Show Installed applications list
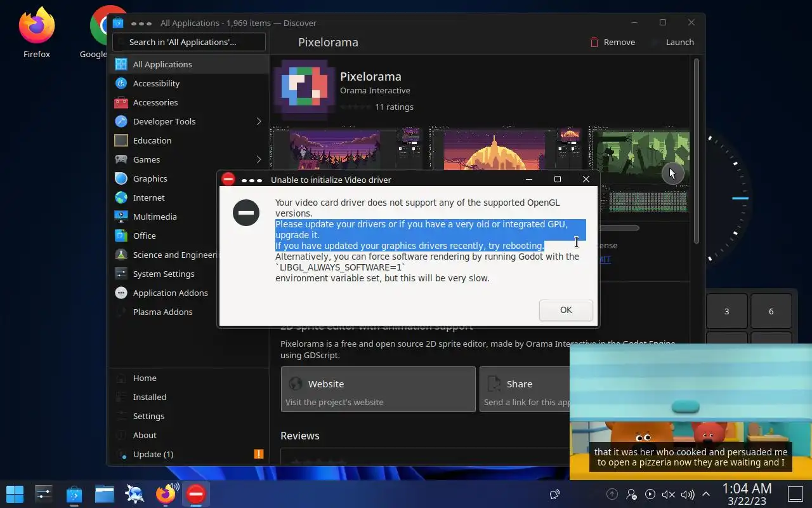Viewport: 812px width, 508px height. 188,397
